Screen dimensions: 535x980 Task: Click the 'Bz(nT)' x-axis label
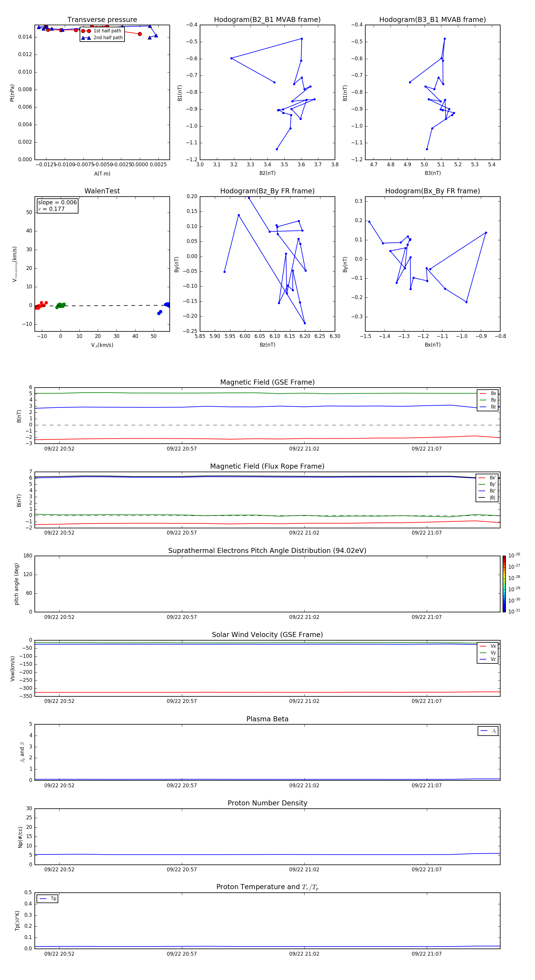pos(267,345)
